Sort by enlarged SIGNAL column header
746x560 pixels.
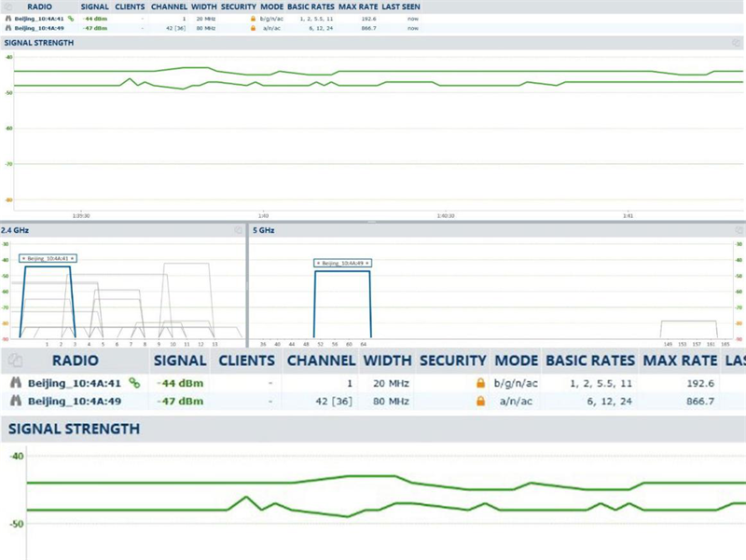pyautogui.click(x=179, y=361)
